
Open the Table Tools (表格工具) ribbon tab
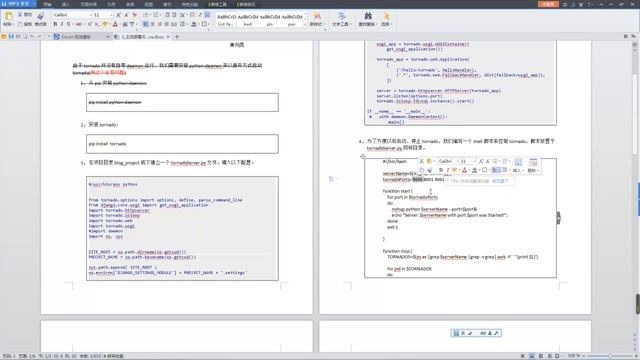point(218,4)
